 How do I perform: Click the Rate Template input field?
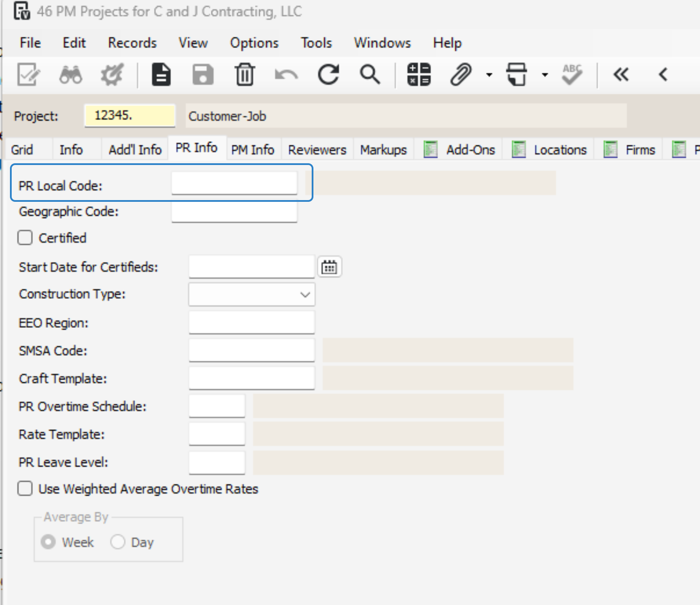tap(217, 434)
